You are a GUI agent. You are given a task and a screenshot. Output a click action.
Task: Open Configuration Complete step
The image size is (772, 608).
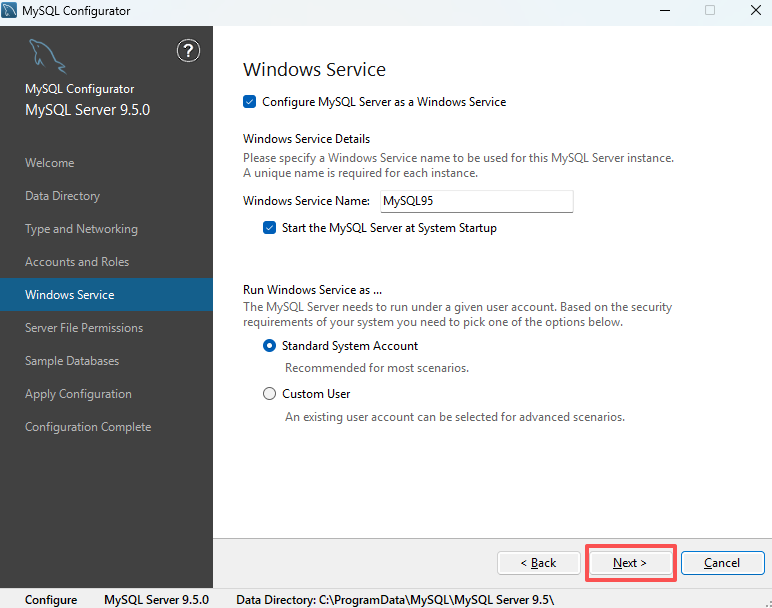click(88, 427)
